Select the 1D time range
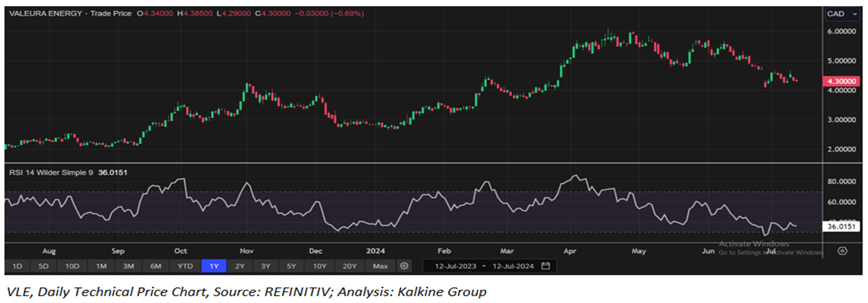Image resolution: width=868 pixels, height=303 pixels. click(x=17, y=266)
